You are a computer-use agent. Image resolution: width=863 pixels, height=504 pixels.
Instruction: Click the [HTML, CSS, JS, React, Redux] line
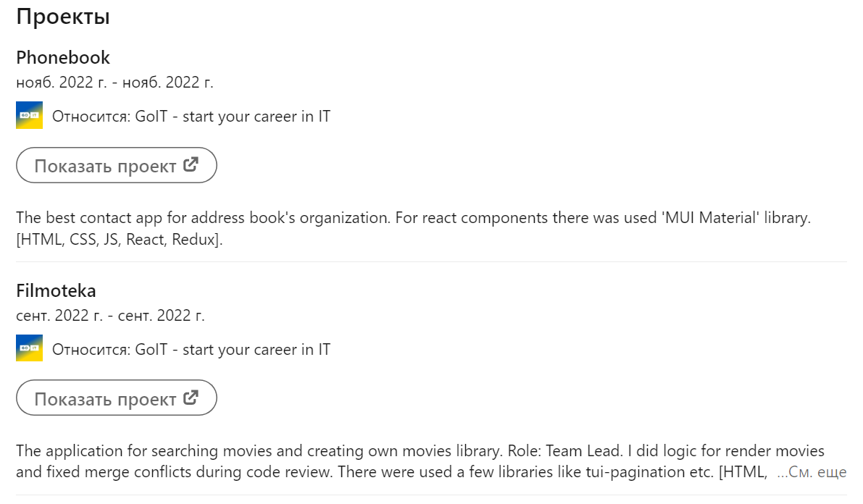coord(120,240)
